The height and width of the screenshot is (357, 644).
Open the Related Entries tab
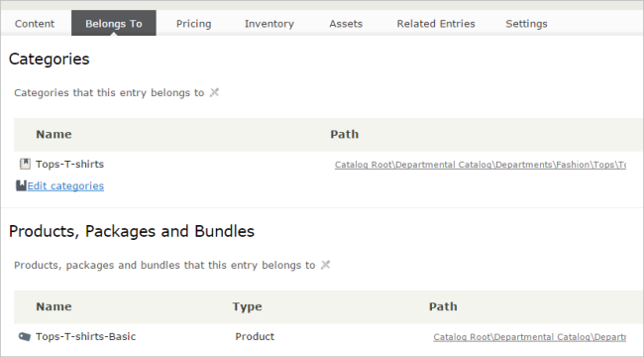click(436, 24)
